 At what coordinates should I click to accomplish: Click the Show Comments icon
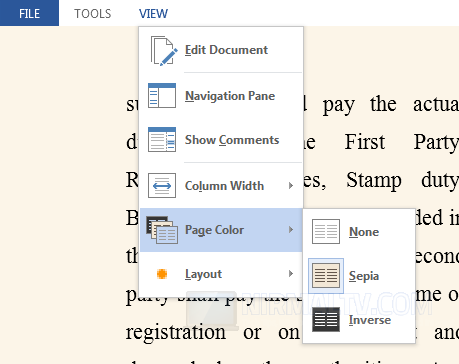[162, 140]
